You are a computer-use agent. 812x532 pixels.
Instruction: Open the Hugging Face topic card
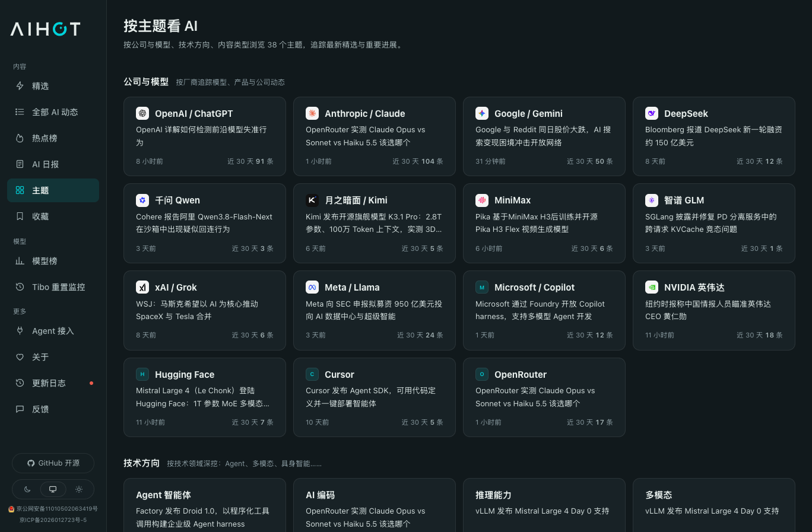click(205, 397)
